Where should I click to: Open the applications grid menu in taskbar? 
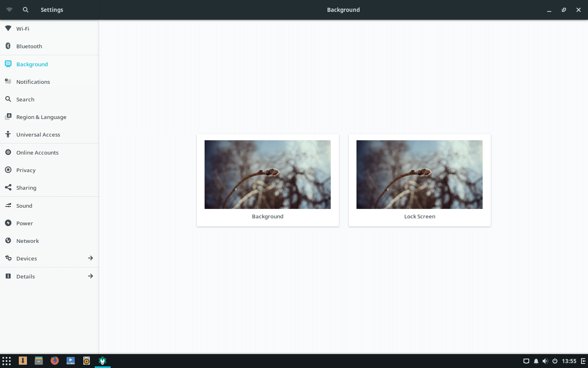[x=7, y=361]
